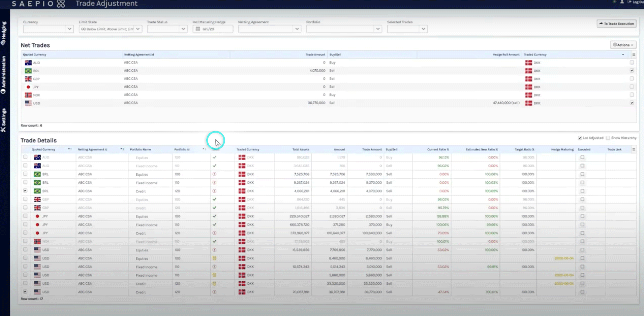This screenshot has width=644, height=316.
Task: Click warning status icon in 16,539,856 row
Action: coord(214,250)
